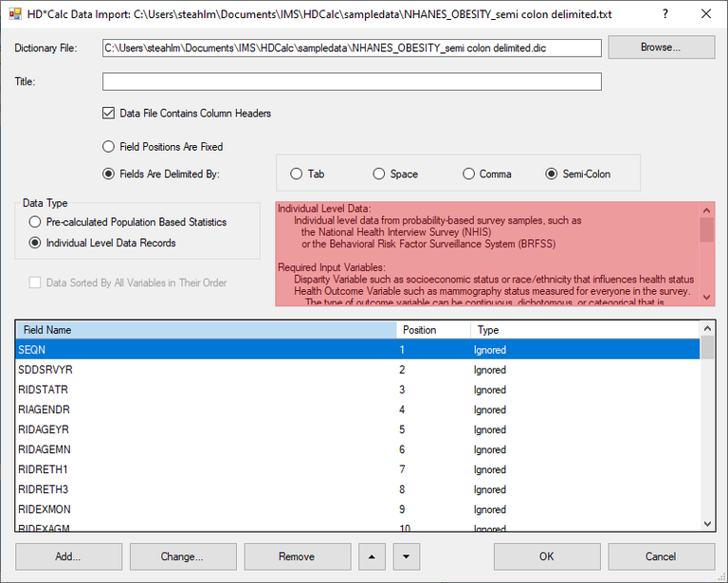The image size is (728, 583).
Task: Choose the Comma delimiter option
Action: 468,174
